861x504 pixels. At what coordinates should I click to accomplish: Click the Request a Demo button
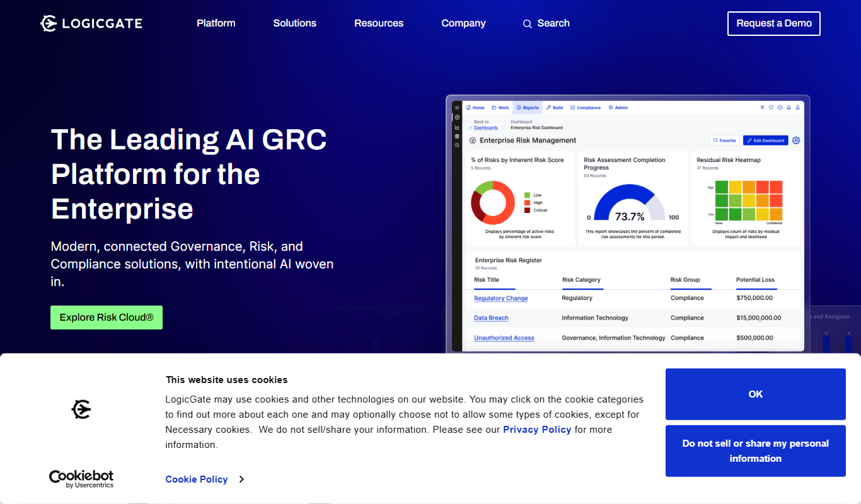point(774,23)
